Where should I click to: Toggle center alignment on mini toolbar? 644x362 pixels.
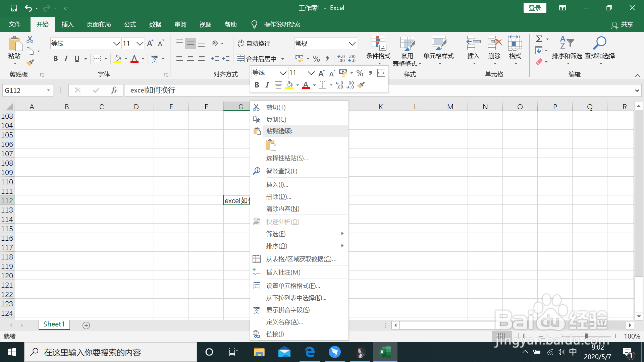coord(278,85)
